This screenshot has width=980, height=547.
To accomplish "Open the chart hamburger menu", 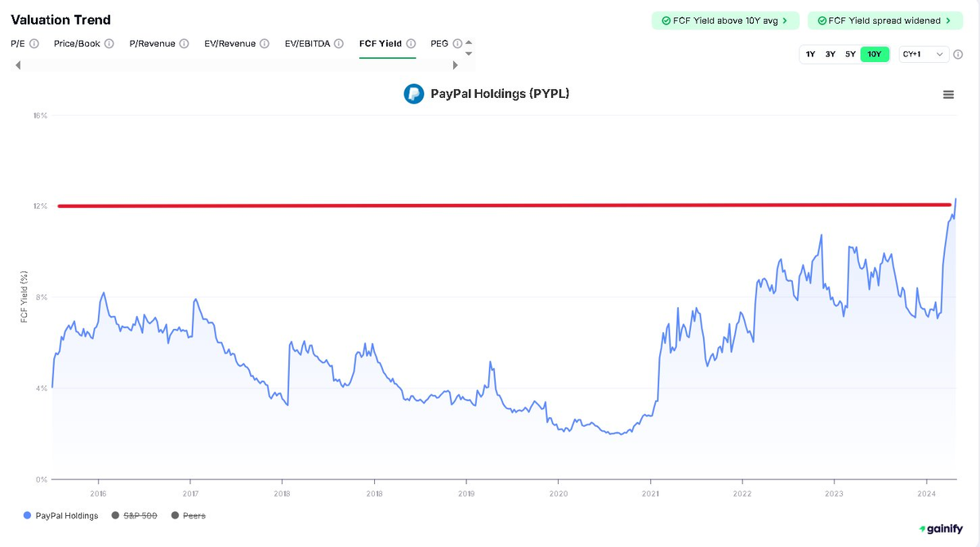I will pos(948,95).
